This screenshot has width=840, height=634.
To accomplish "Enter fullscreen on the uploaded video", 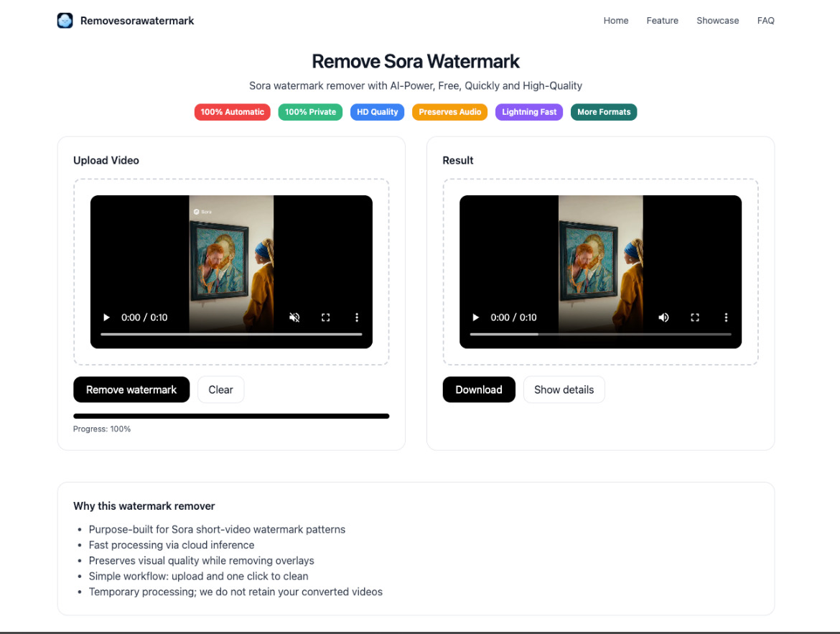I will point(325,317).
